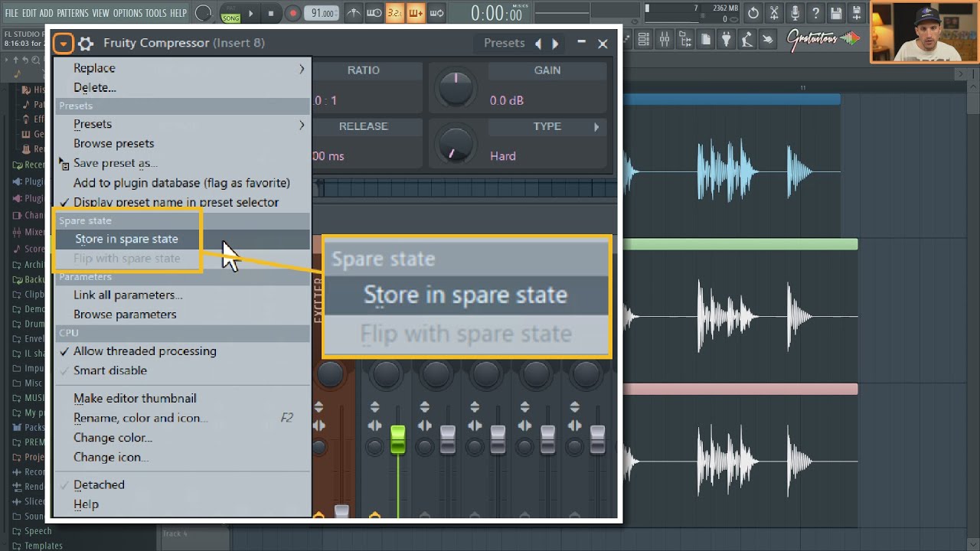Open the mixer icon in toolbar
This screenshot has width=980, height=551.
pos(665,40)
